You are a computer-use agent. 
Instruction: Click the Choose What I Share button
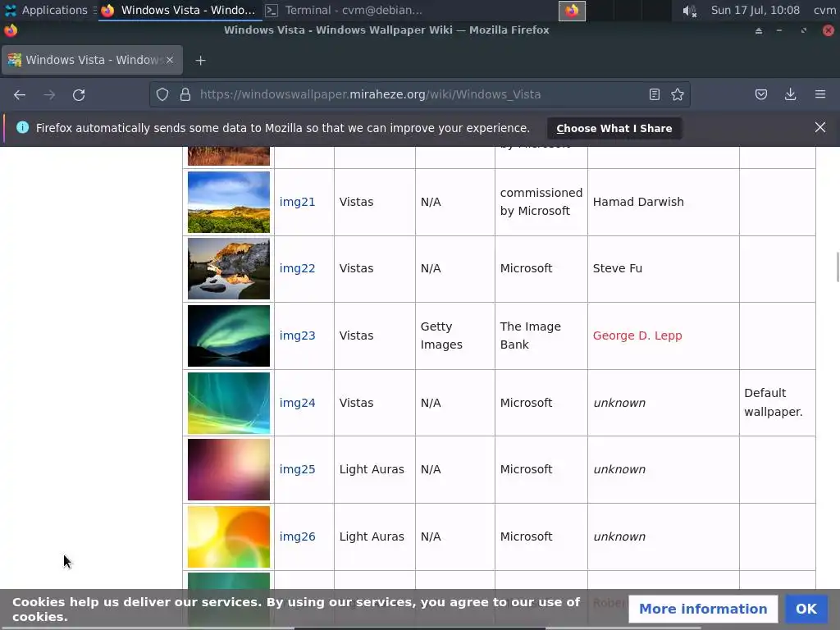pyautogui.click(x=614, y=129)
